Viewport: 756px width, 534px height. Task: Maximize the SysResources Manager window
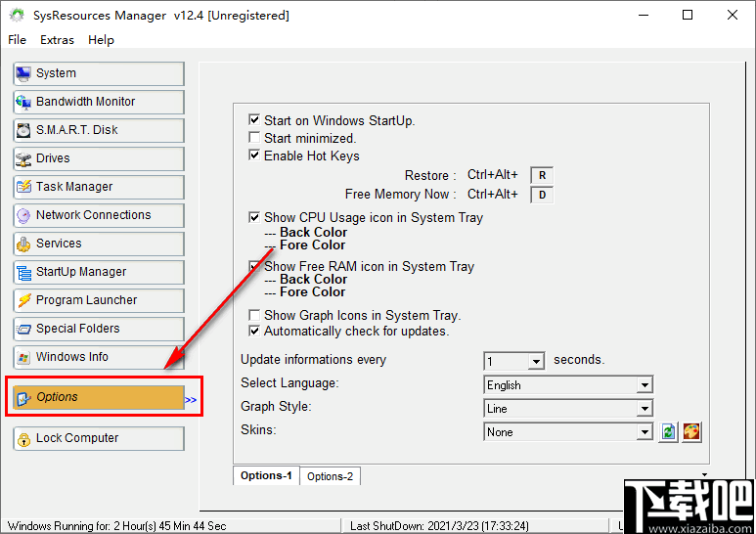coord(688,15)
